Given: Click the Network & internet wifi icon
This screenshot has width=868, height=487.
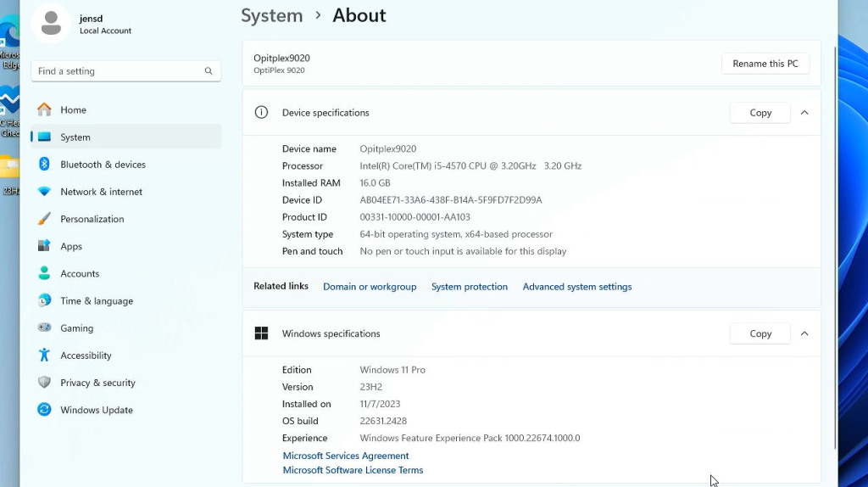Looking at the screenshot, I should click(44, 192).
